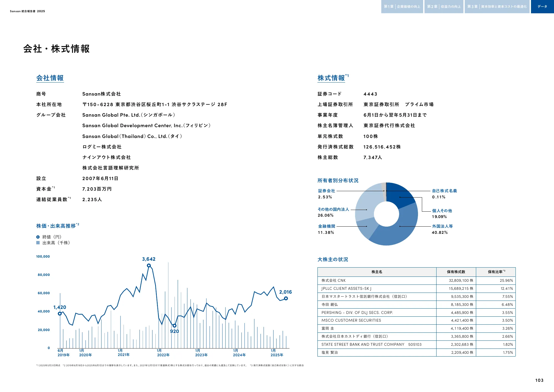Toggle the 出来高（千株） legend marker
Image resolution: width=554 pixels, height=392 pixels.
point(38,243)
